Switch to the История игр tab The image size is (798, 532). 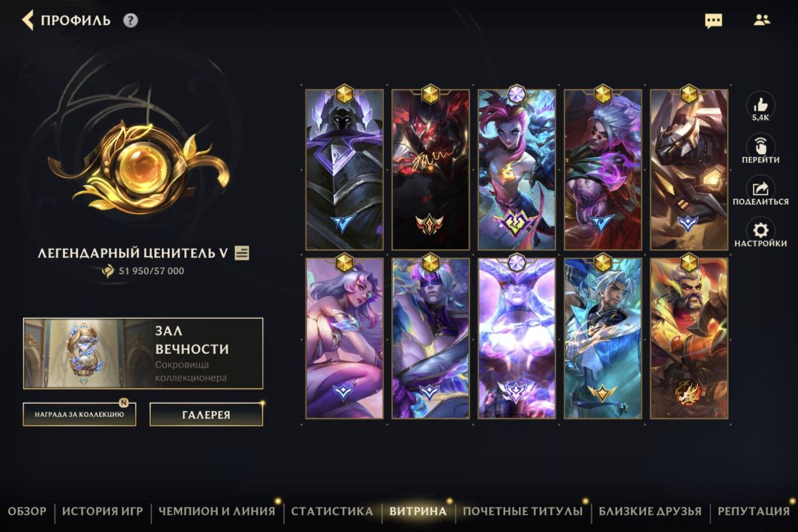(x=102, y=511)
